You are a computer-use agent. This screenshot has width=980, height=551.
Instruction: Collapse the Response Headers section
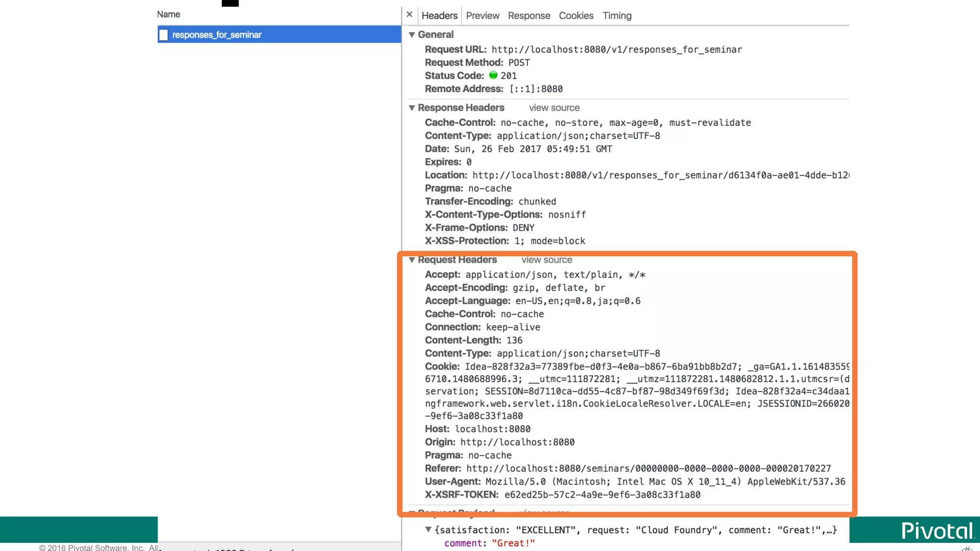tap(412, 108)
